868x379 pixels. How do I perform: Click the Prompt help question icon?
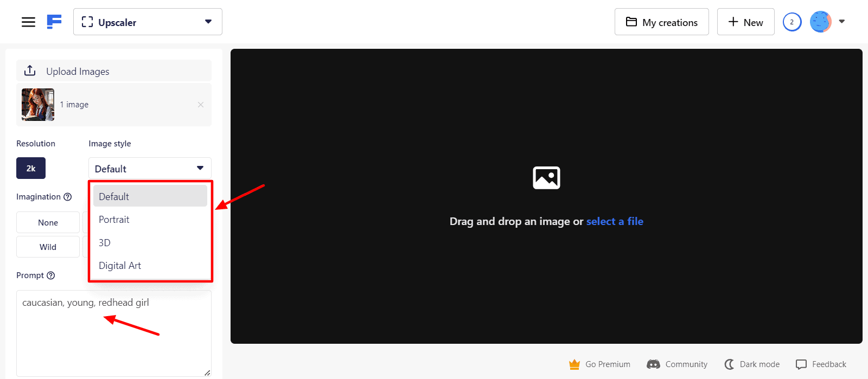(x=51, y=275)
